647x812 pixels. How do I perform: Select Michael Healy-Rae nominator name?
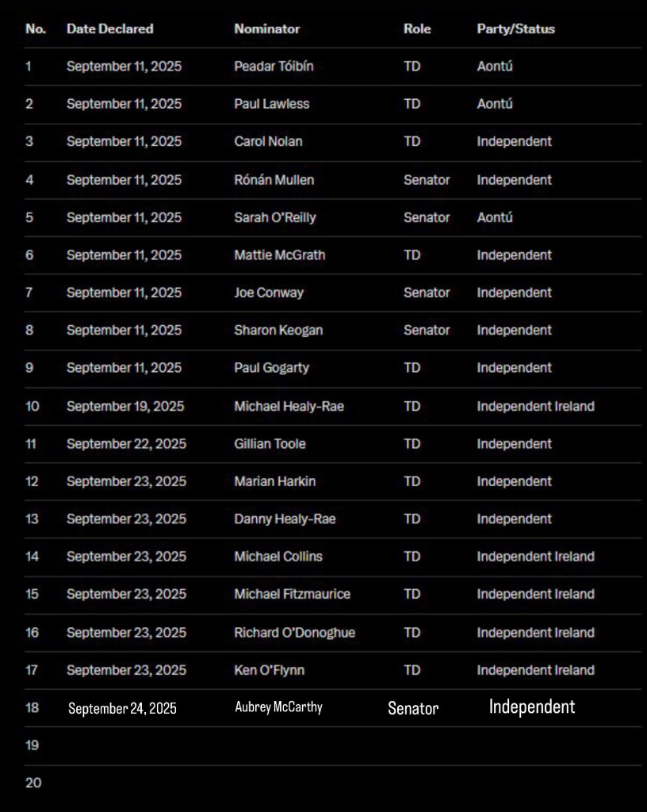point(289,406)
